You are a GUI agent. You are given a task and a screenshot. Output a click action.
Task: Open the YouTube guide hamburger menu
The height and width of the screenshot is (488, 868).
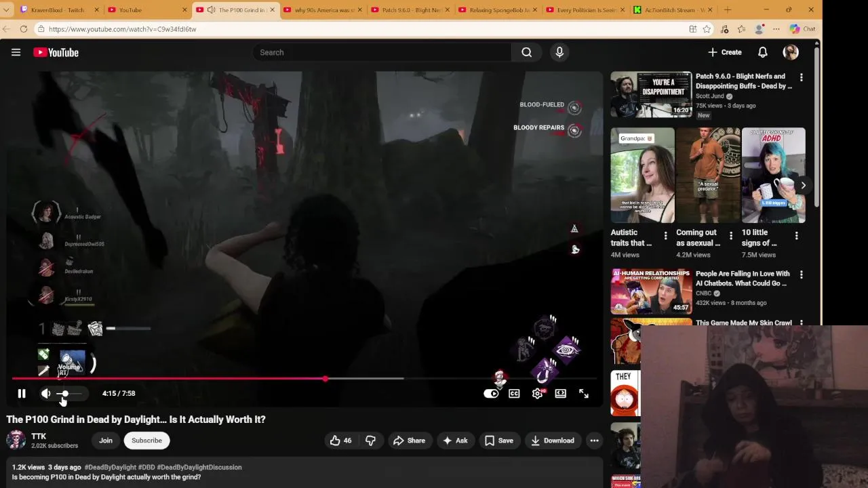(x=16, y=52)
